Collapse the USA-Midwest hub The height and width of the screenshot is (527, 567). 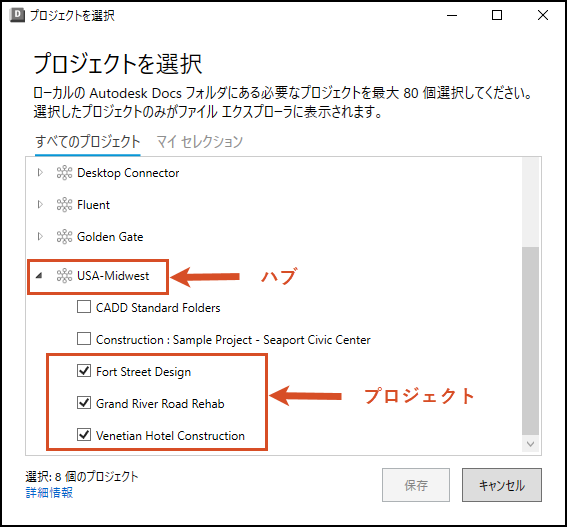click(39, 276)
